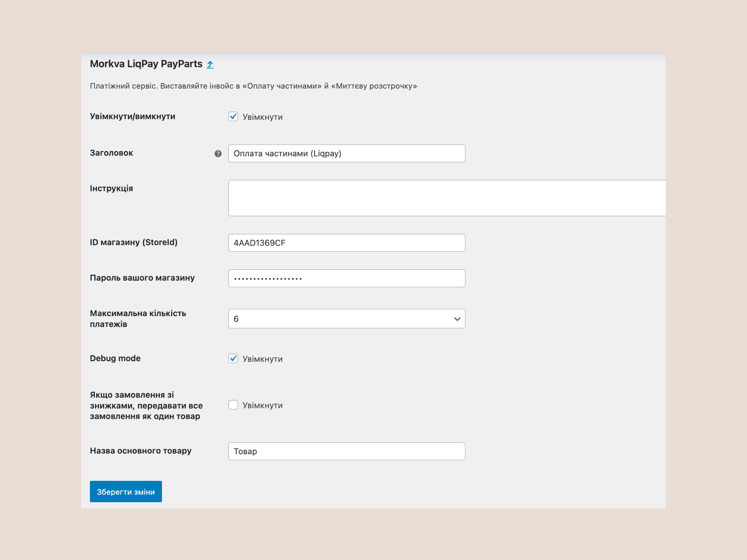Enable the discount orders single-product checkbox
Screen dimensions: 747x560
coord(233,405)
